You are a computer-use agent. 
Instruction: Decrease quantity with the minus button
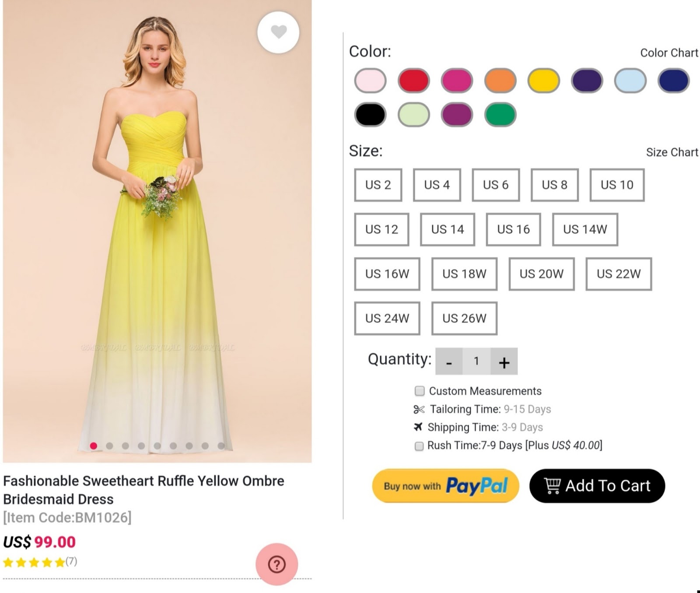coord(449,361)
